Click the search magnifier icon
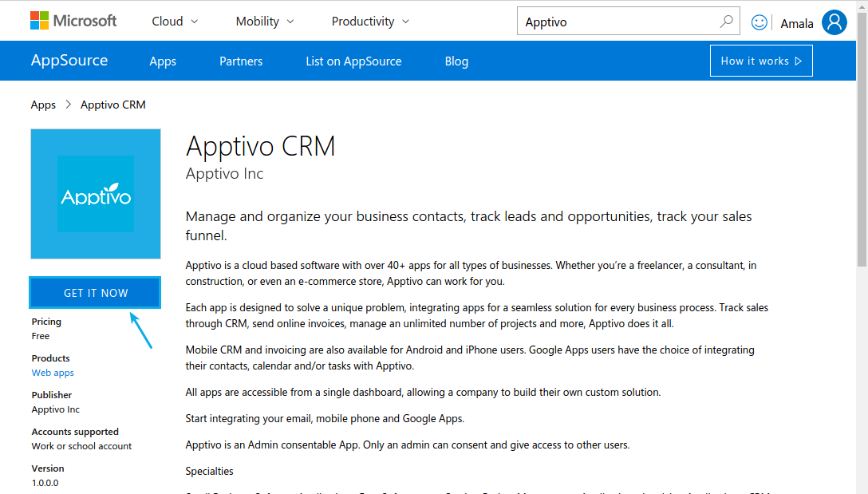This screenshot has width=868, height=494. (x=726, y=22)
